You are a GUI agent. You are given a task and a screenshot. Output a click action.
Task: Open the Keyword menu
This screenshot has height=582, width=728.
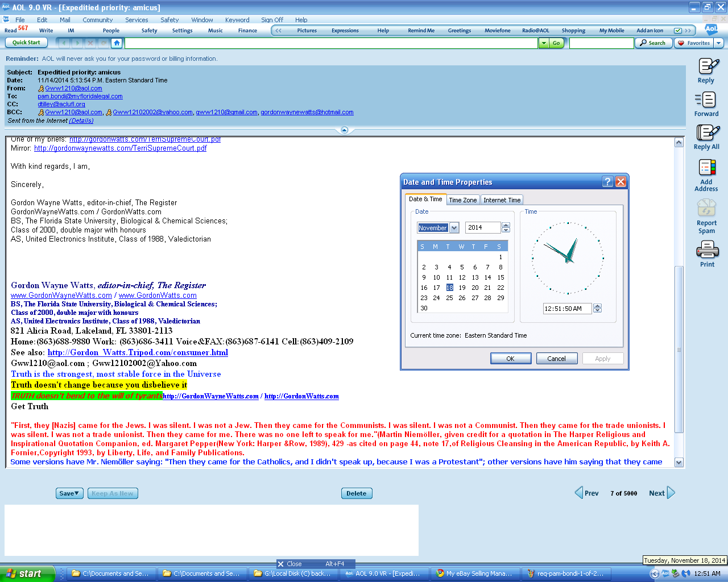click(x=237, y=20)
